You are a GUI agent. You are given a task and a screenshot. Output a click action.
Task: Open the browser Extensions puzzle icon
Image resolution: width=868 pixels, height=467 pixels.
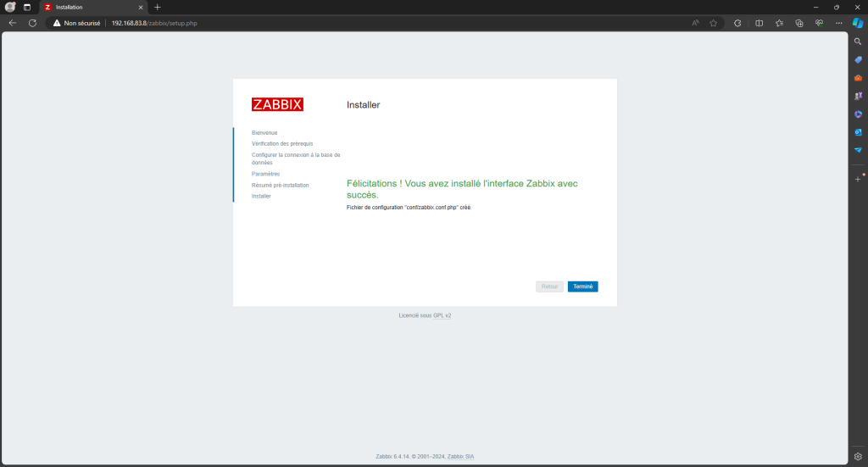pos(737,23)
